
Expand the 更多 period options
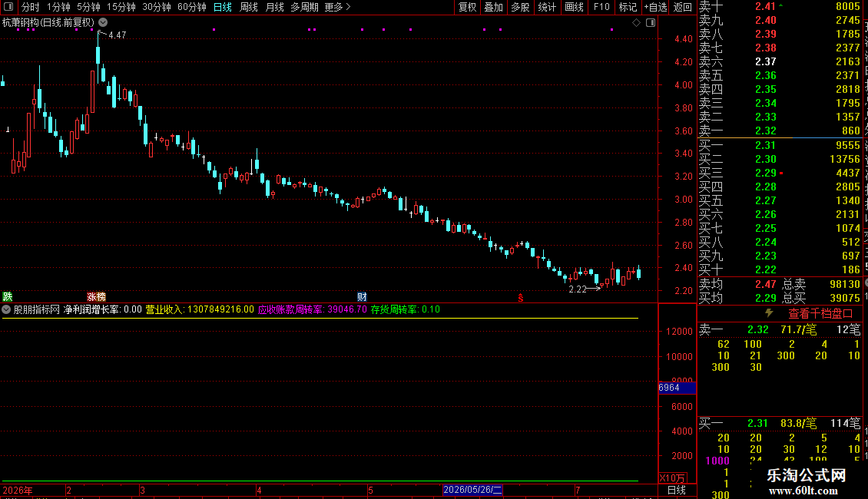click(338, 7)
